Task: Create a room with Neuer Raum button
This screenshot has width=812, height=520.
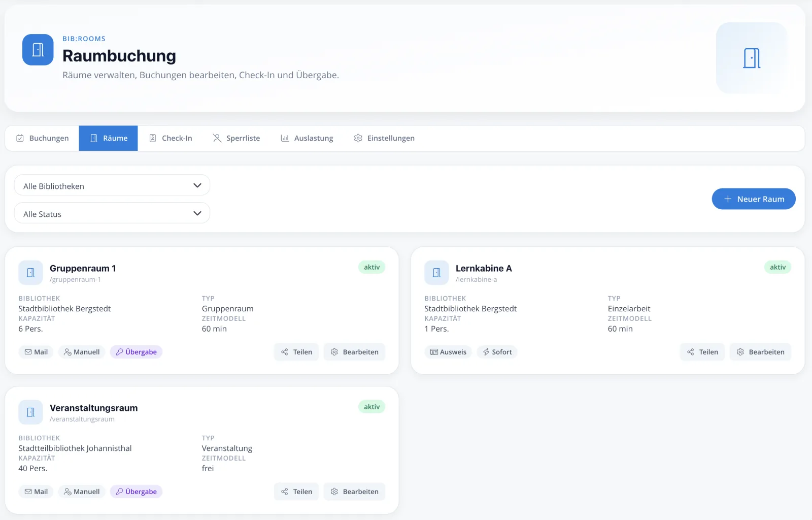Action: 754,199
